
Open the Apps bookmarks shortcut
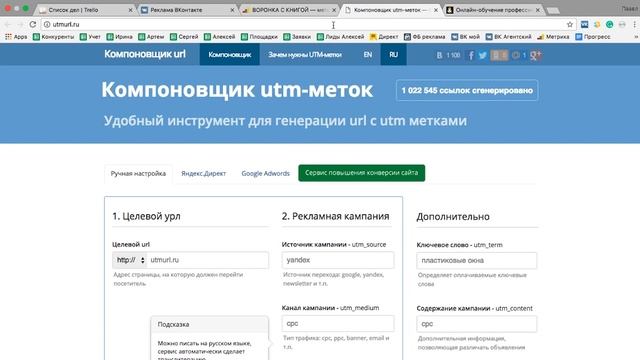click(16, 37)
